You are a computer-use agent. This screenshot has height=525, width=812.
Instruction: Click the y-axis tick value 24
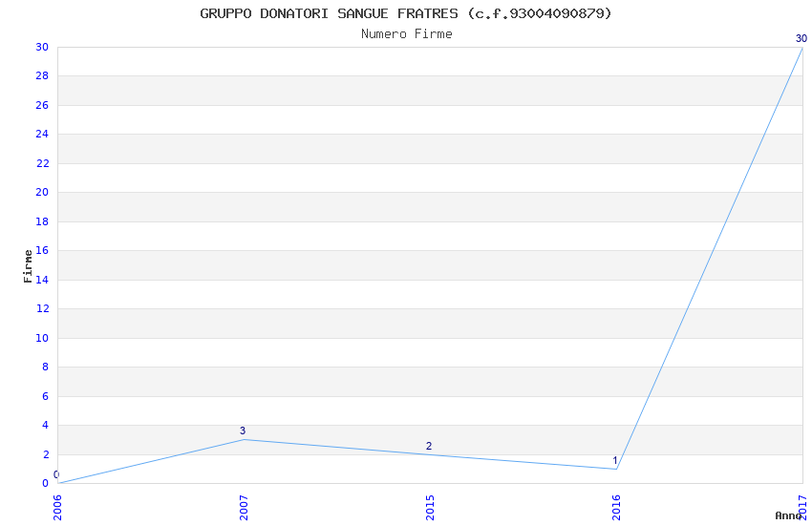42,134
